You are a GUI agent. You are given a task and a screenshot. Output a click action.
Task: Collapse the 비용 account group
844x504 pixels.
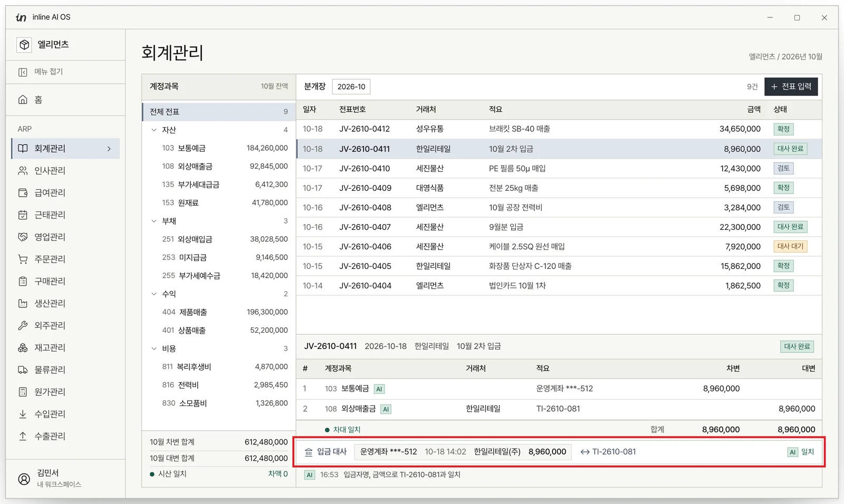154,348
